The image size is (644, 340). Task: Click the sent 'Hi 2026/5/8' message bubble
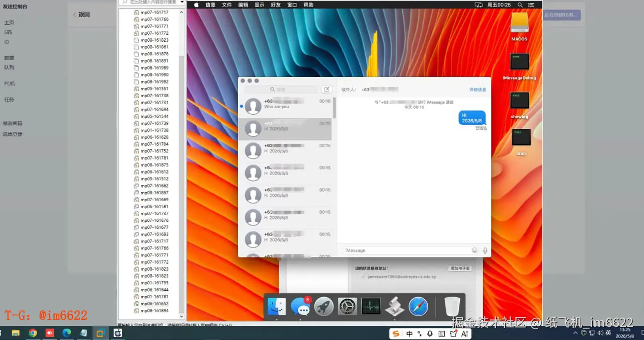pyautogui.click(x=472, y=118)
